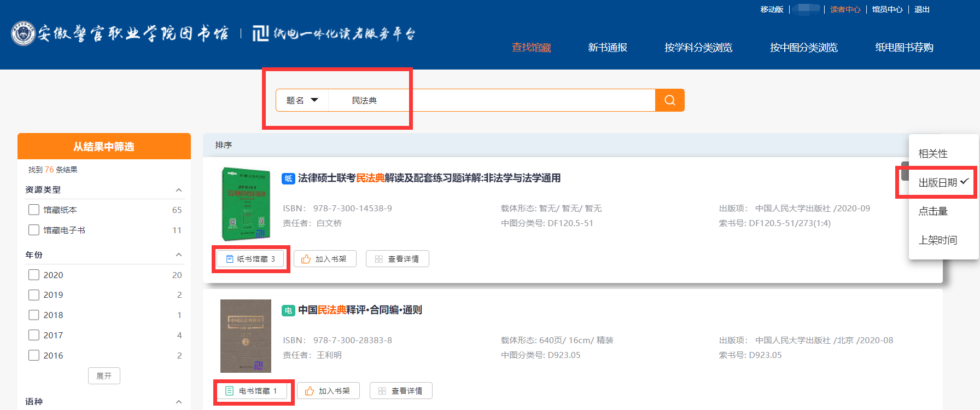
Task: Open the 题名 search field dropdown
Action: coord(302,100)
